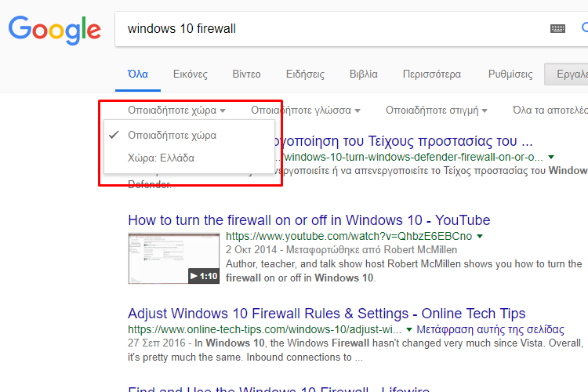The height and width of the screenshot is (392, 588).
Task: Open Ρυθμίσεις settings menu
Action: pyautogui.click(x=510, y=74)
